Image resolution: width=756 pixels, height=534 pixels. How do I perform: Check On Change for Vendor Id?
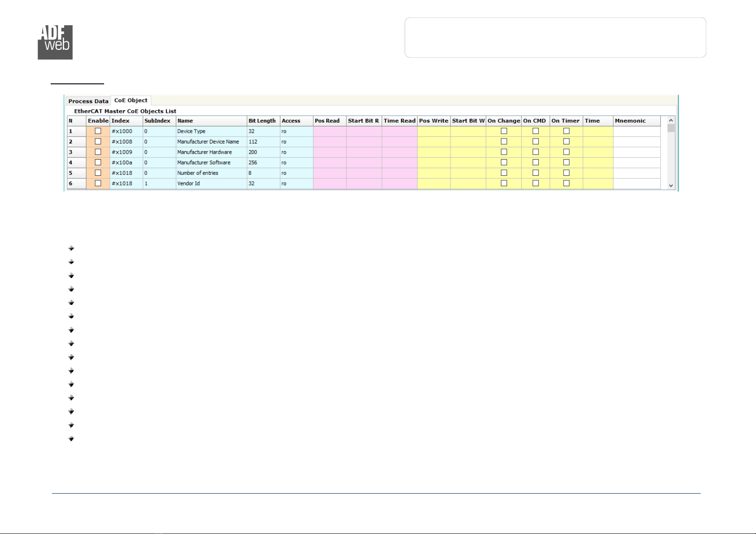[x=504, y=183]
